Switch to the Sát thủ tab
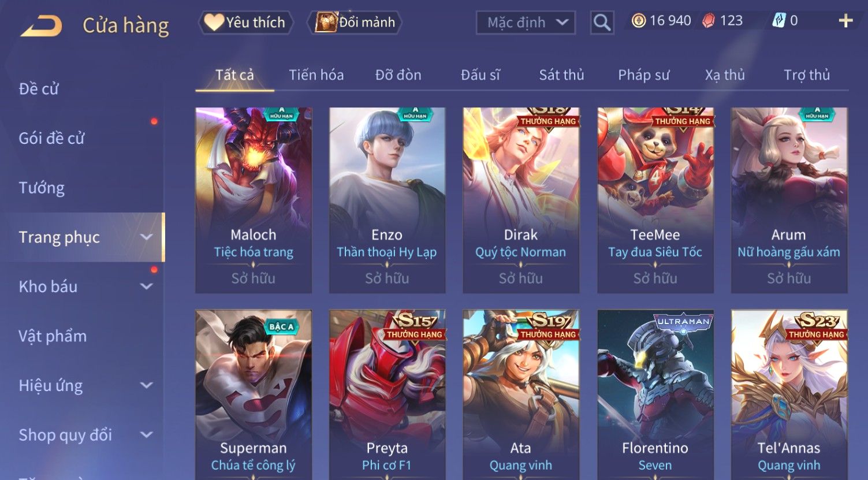 pyautogui.click(x=561, y=75)
